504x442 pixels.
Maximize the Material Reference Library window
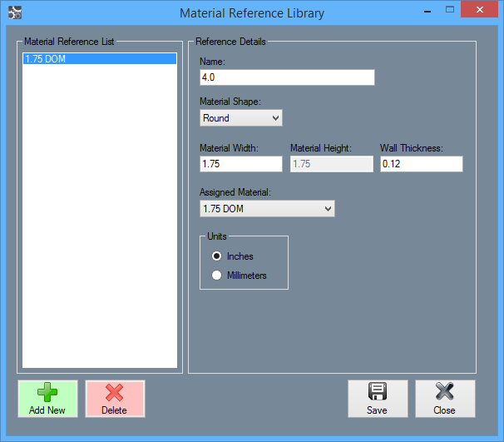pyautogui.click(x=450, y=10)
